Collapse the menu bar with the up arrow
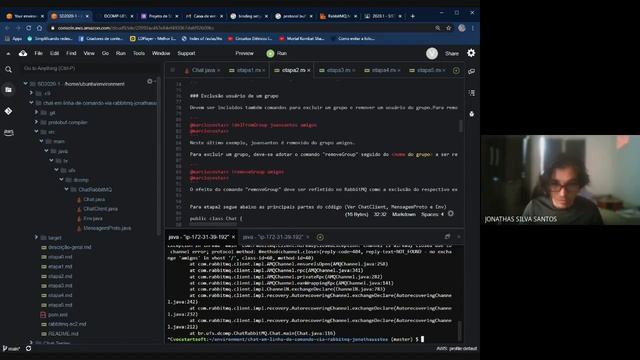This screenshot has width=640, height=360. coord(8,53)
